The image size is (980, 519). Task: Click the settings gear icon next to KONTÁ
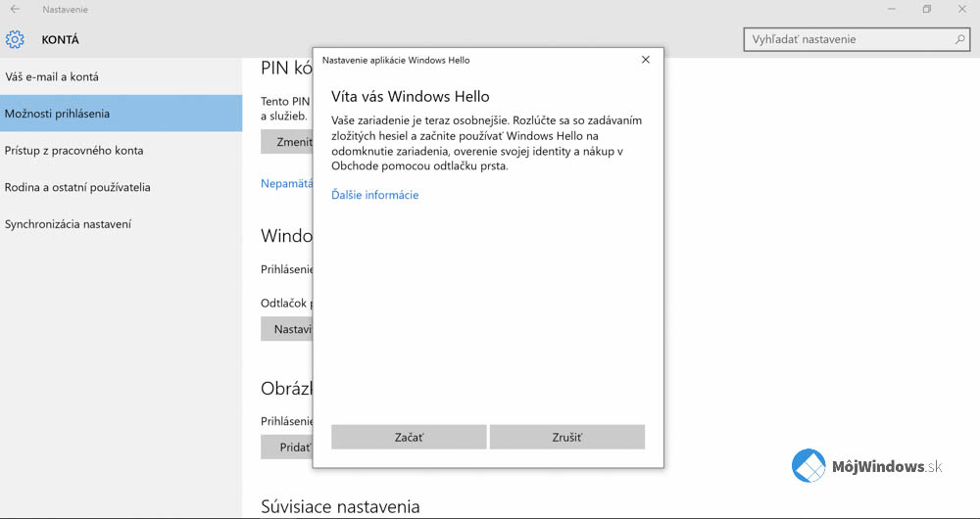15,40
